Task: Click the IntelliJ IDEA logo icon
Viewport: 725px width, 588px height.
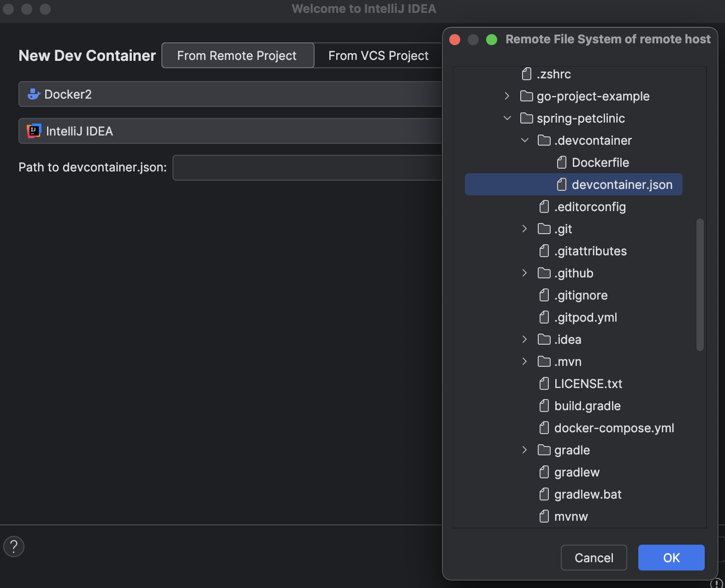Action: pos(34,131)
